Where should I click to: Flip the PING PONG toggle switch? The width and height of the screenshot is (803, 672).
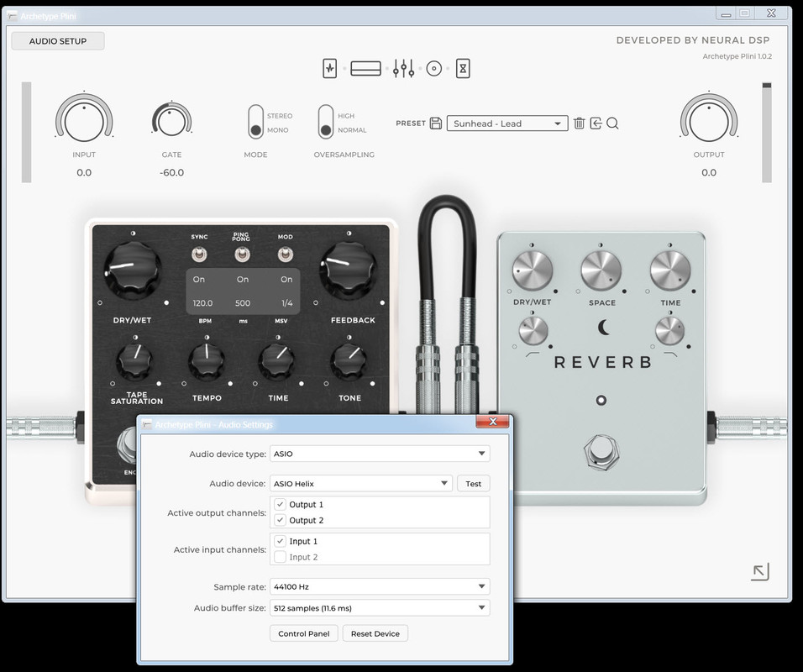242,254
